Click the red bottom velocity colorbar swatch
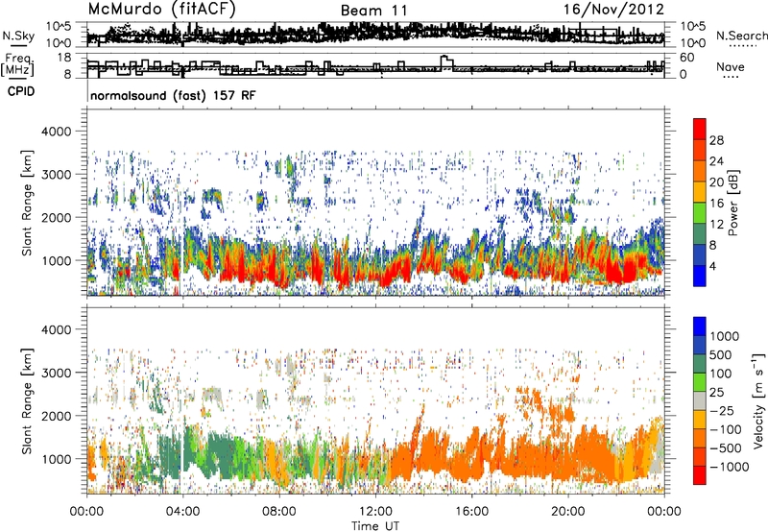The height and width of the screenshot is (532, 768). [x=700, y=475]
